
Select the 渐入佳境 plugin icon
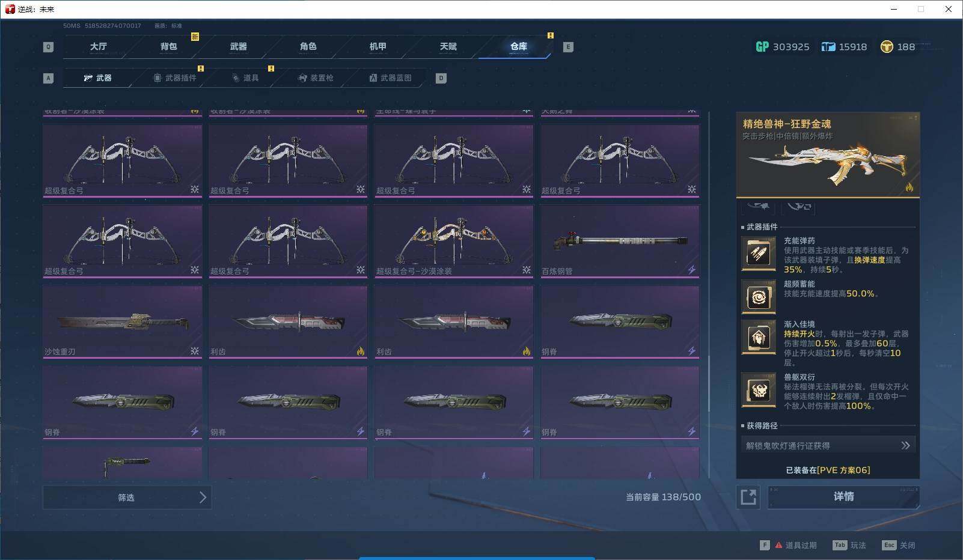click(758, 337)
